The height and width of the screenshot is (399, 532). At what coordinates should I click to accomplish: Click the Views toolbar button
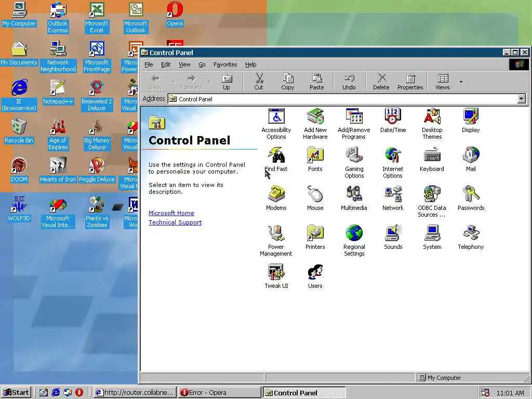[443, 82]
